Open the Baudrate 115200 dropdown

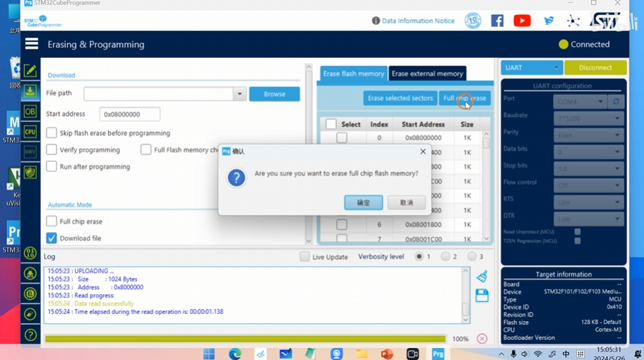coord(588,118)
